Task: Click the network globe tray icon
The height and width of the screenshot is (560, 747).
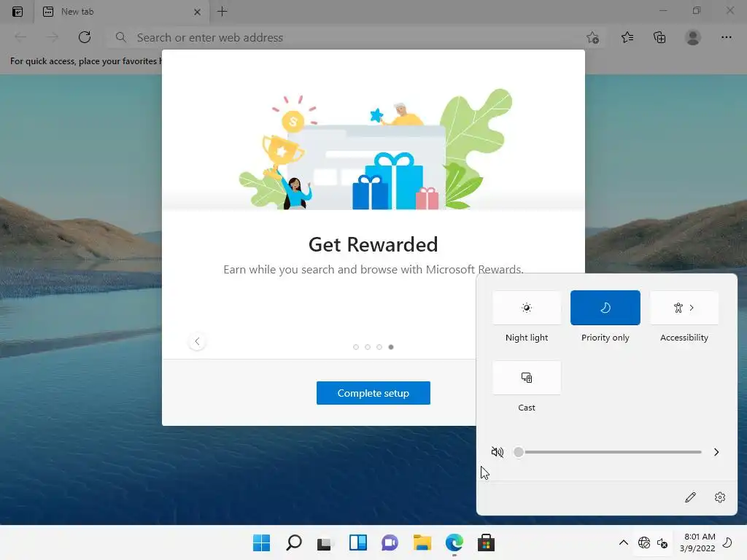Action: (x=644, y=542)
